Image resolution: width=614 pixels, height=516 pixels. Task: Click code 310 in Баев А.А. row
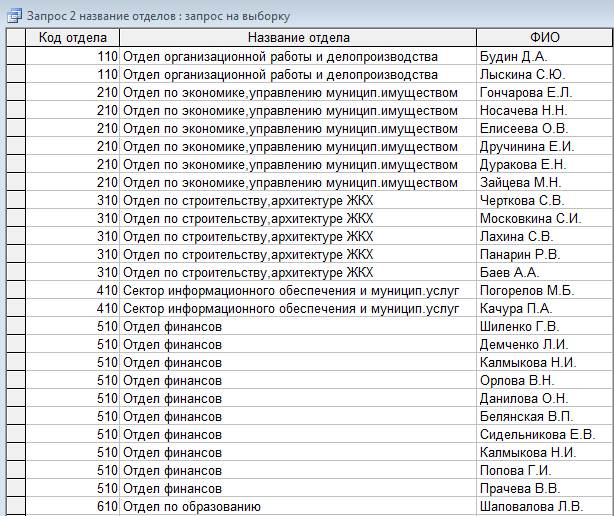click(x=72, y=272)
